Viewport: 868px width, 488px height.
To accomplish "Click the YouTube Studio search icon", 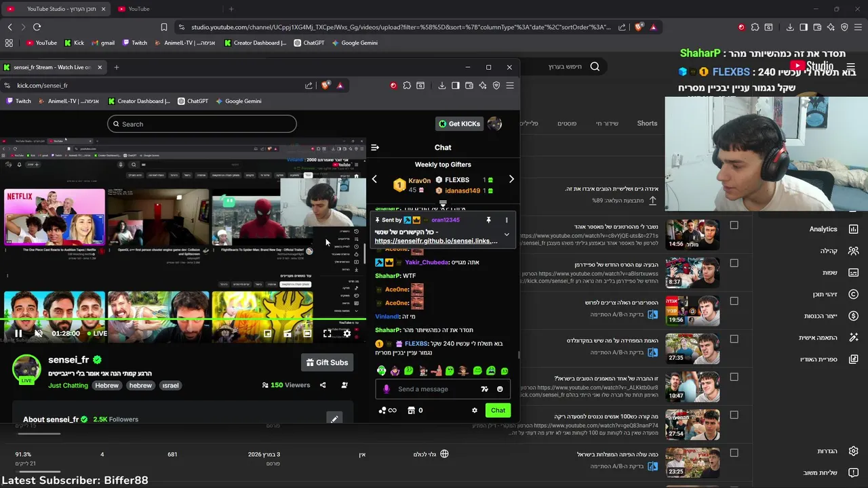I will click(x=595, y=66).
